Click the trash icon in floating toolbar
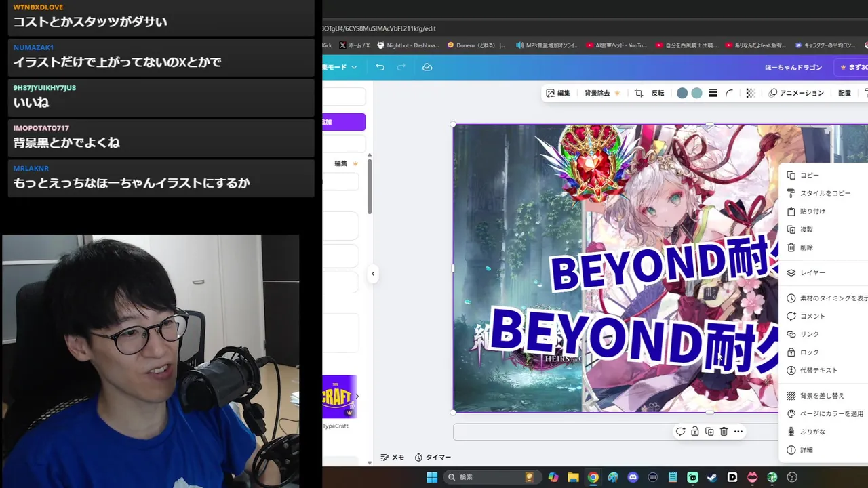 click(x=724, y=432)
